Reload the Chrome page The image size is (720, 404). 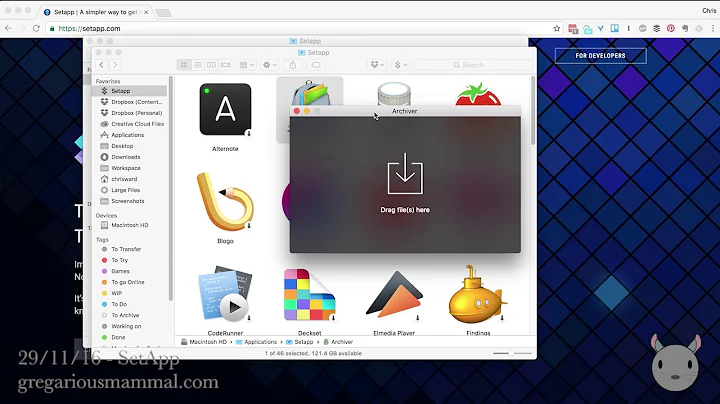[x=36, y=28]
